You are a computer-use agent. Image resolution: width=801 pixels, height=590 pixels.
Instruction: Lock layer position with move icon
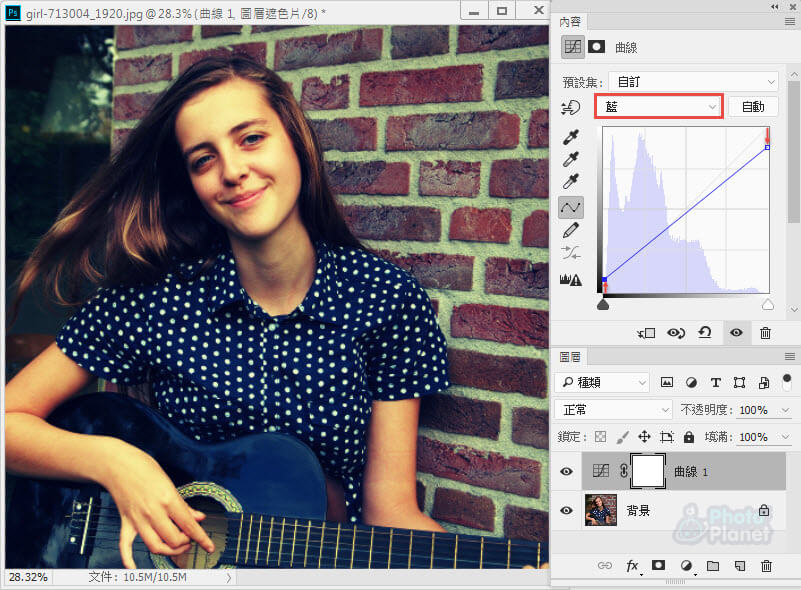[x=644, y=437]
